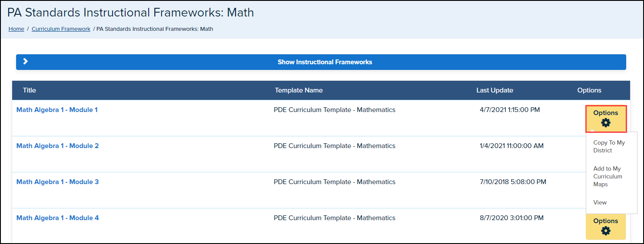Click the Template Name column header
Image resolution: width=644 pixels, height=244 pixels.
pyautogui.click(x=299, y=90)
